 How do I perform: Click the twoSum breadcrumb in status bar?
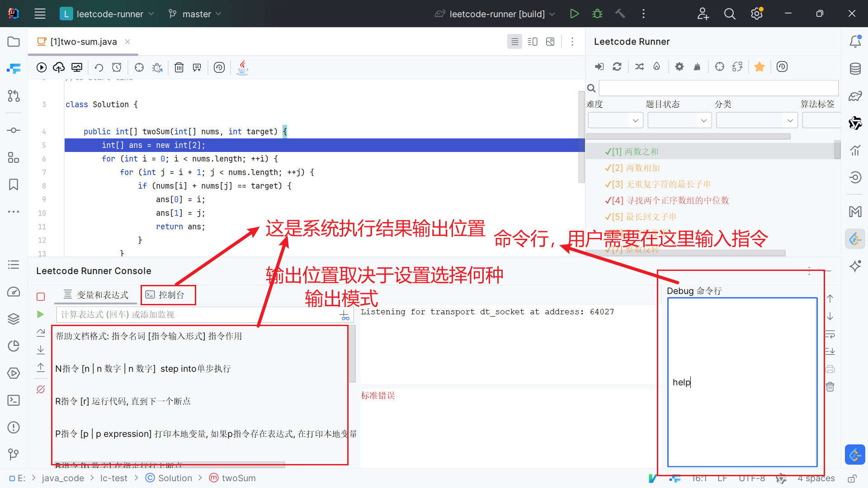(x=238, y=478)
